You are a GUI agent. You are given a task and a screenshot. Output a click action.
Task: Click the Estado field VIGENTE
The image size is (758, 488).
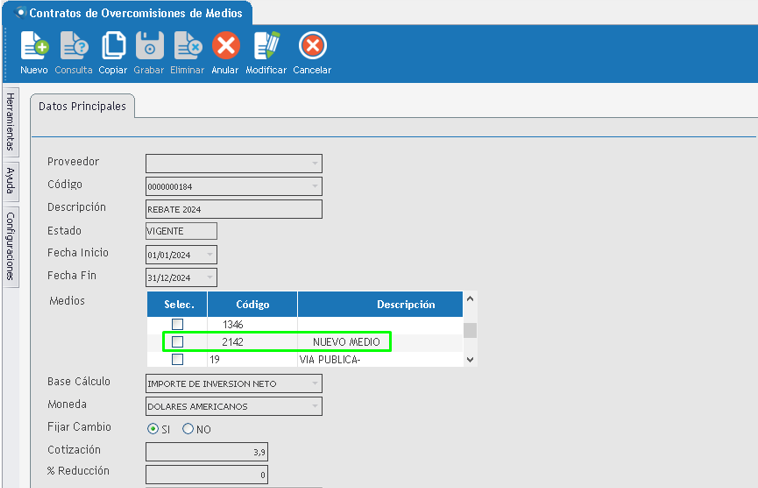tap(181, 231)
